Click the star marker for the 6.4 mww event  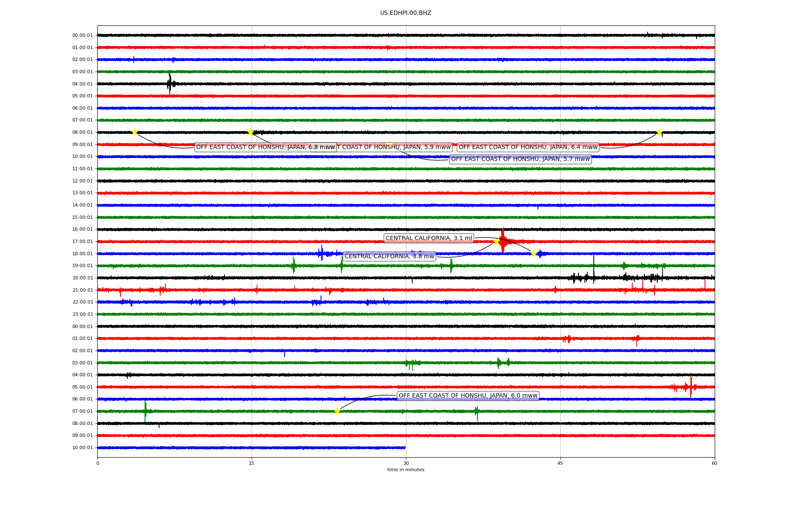(x=659, y=133)
